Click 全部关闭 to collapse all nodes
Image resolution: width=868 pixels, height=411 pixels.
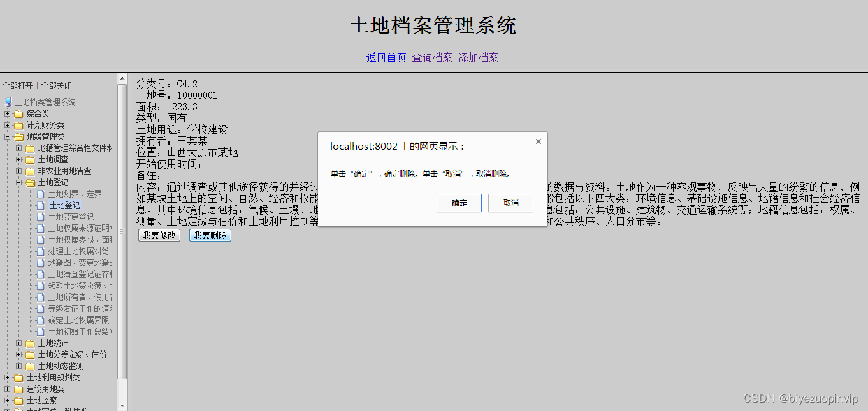57,85
